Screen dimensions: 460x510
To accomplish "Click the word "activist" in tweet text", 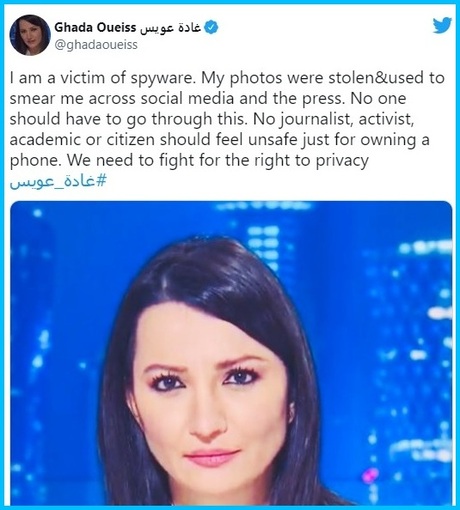I will coord(386,119).
